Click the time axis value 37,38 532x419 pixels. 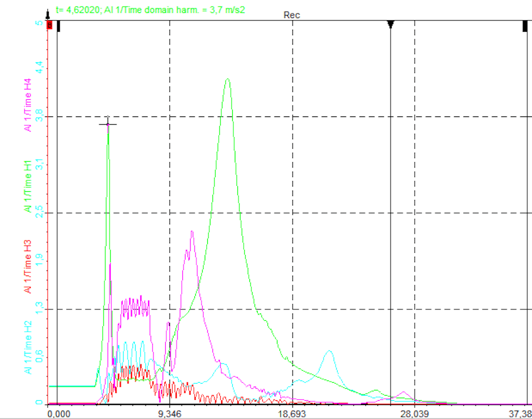(x=520, y=414)
